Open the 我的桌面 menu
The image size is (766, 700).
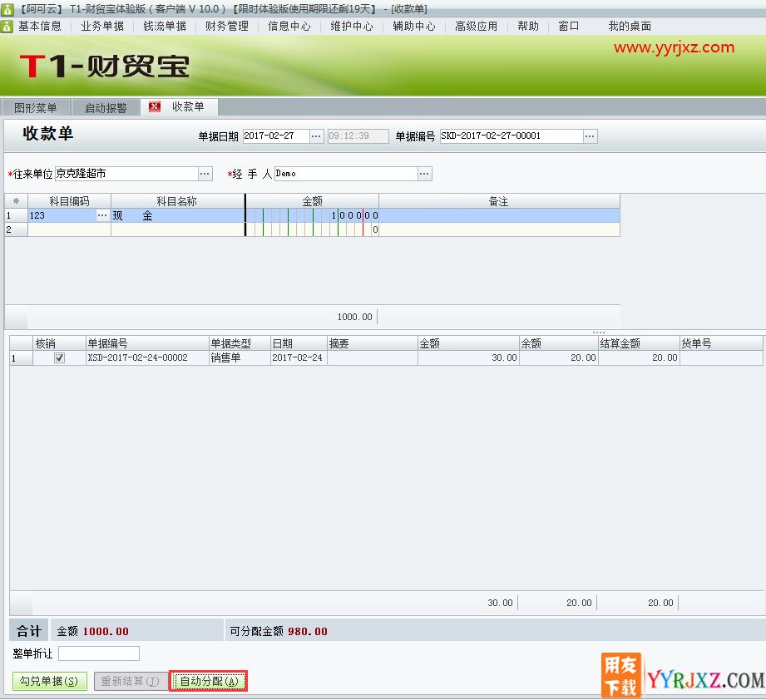(630, 26)
